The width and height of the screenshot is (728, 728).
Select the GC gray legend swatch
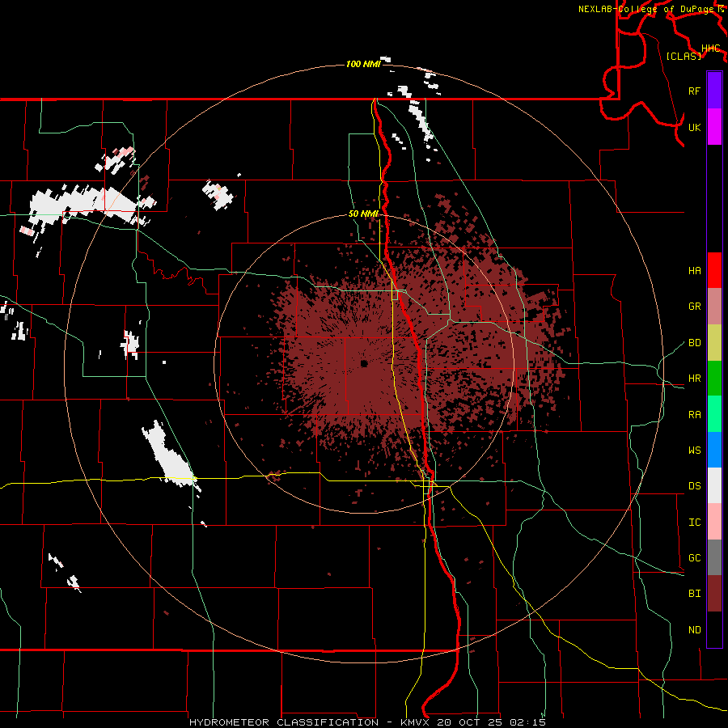coord(714,557)
